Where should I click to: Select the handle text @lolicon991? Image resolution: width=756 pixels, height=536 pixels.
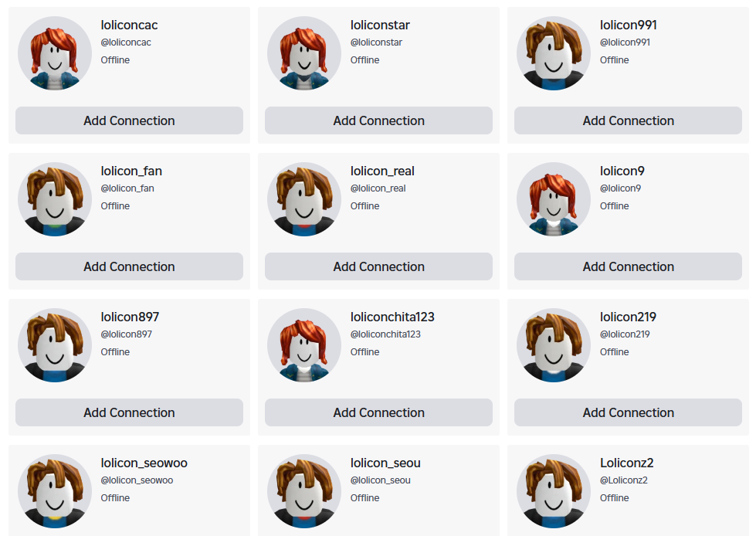(625, 42)
